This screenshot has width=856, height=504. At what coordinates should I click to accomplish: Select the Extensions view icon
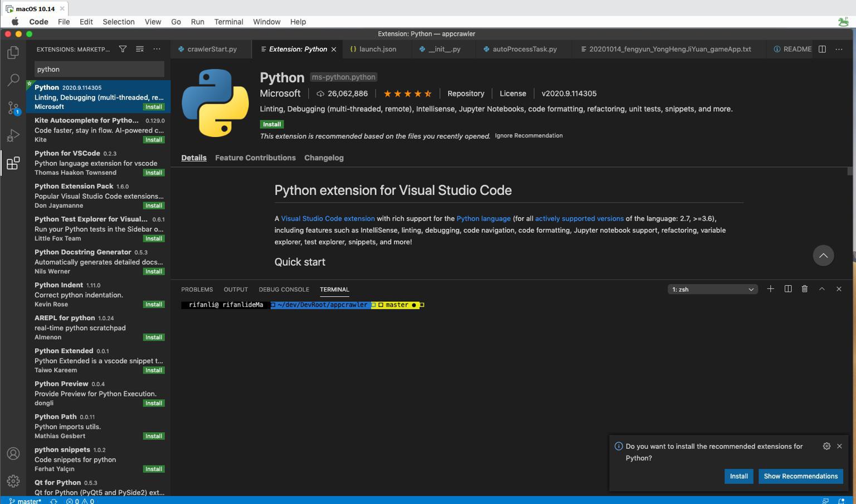click(13, 163)
